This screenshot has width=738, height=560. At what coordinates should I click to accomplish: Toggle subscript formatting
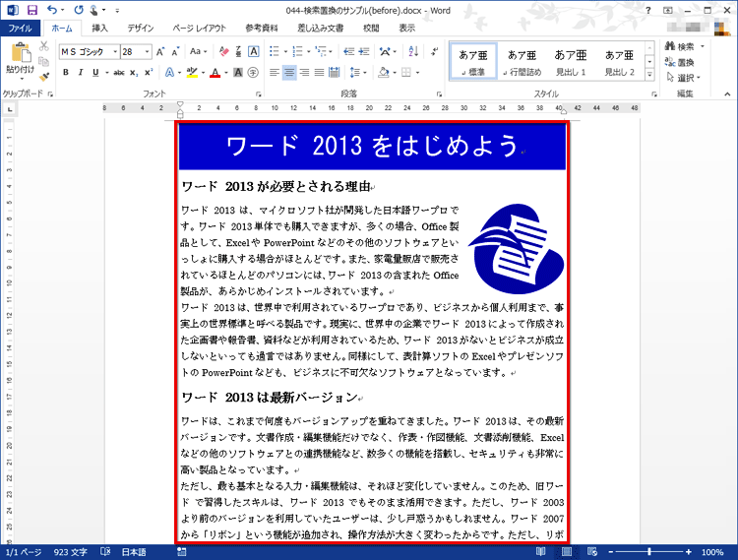coord(134,73)
